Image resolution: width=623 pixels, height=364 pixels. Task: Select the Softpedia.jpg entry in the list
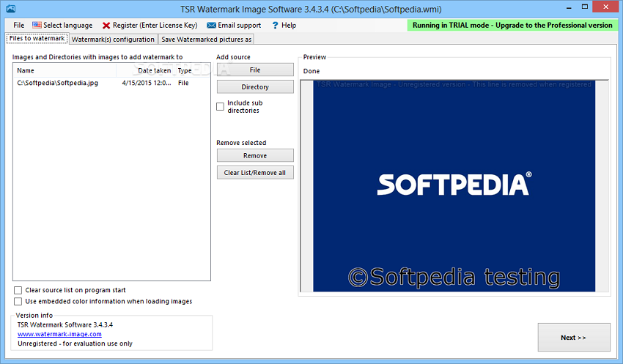pos(57,83)
